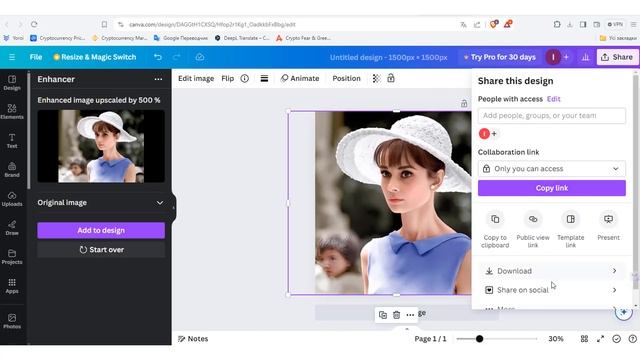Open Resize & Magic Switch
Image resolution: width=640 pixels, height=360 pixels.
pyautogui.click(x=95, y=57)
